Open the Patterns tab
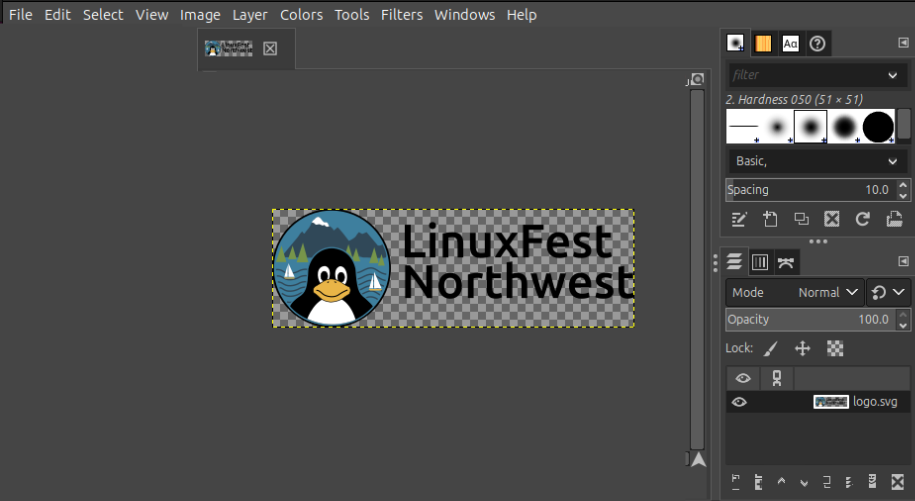The height and width of the screenshot is (501, 915). pos(763,43)
